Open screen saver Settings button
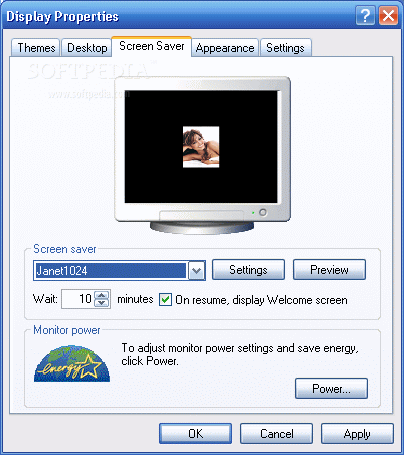404x455 pixels. click(248, 270)
